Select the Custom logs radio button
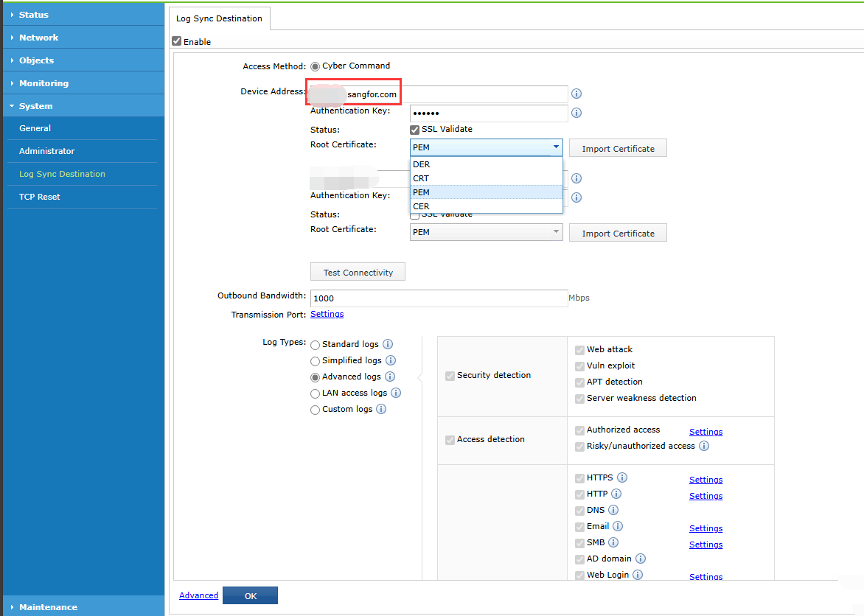The width and height of the screenshot is (864, 616). pos(316,410)
